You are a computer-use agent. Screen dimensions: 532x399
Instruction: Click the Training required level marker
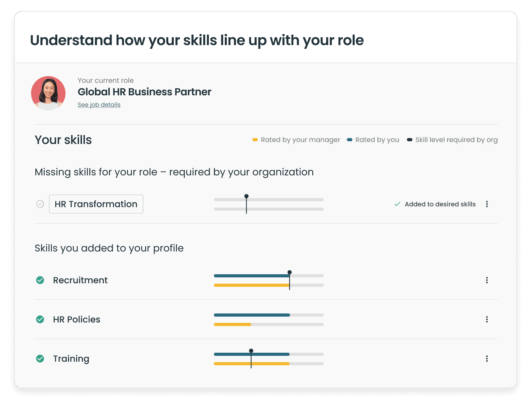[251, 359]
